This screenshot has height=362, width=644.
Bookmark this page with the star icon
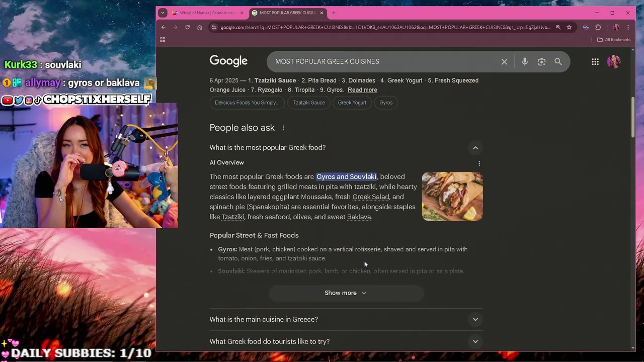pyautogui.click(x=569, y=27)
